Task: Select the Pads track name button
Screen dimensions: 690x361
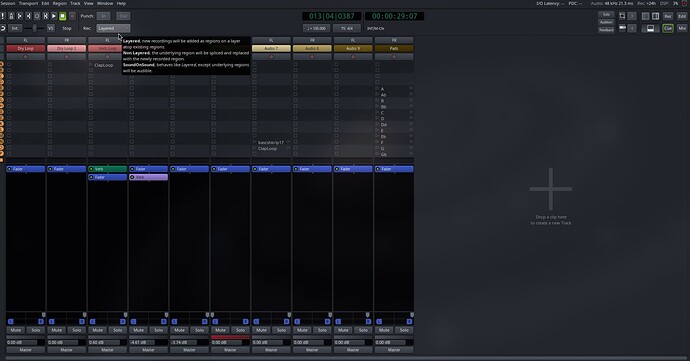Action: click(x=394, y=48)
